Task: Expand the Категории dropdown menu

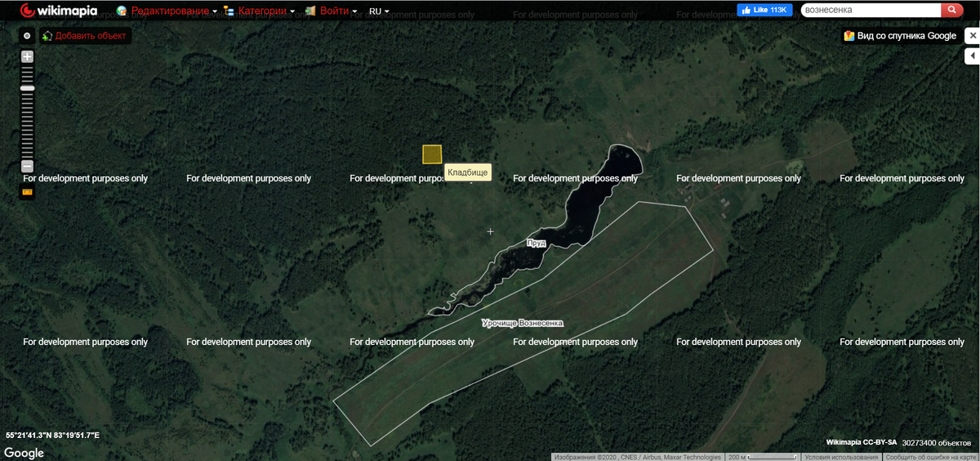Action: (266, 11)
